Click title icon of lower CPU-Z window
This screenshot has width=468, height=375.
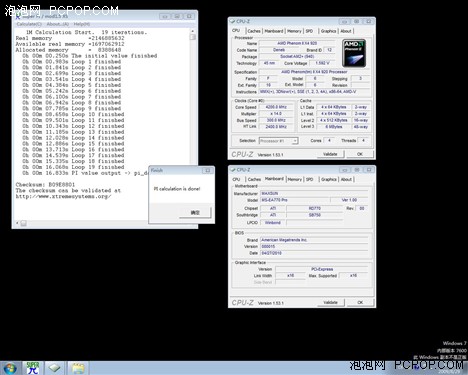[233, 170]
